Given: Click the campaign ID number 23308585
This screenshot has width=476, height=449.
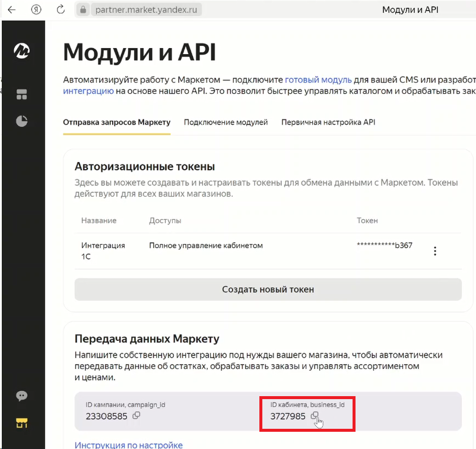Looking at the screenshot, I should [106, 416].
